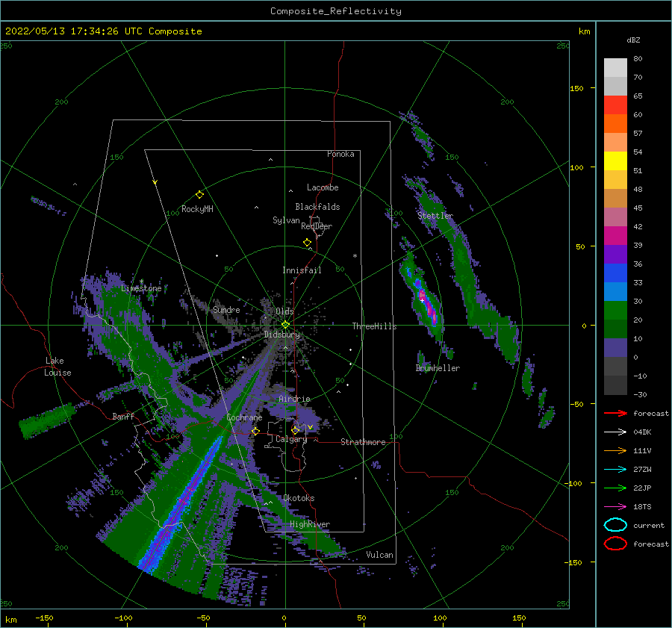Screen dimensions: 672x628
Task: Click the RockyMH label
Action: pos(197,209)
